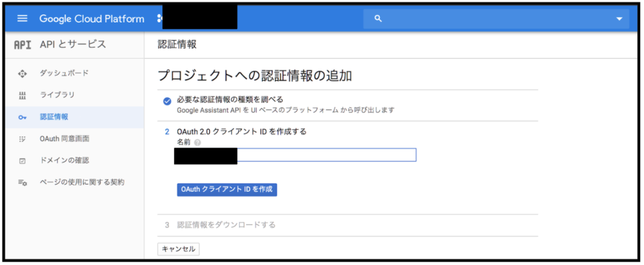Click the ページの使用に関する契約 settings icon
Viewport: 644px width, 265px height.
(23, 183)
